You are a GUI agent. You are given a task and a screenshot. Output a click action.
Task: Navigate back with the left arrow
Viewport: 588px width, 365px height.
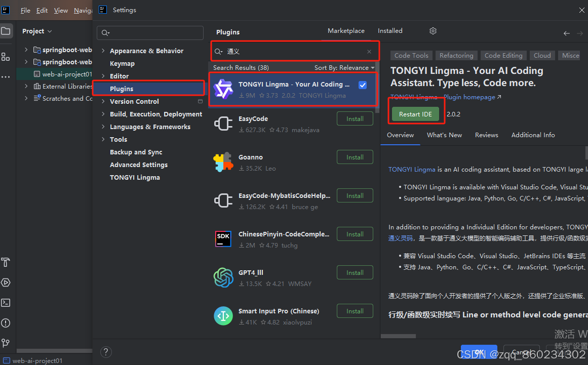tap(567, 33)
